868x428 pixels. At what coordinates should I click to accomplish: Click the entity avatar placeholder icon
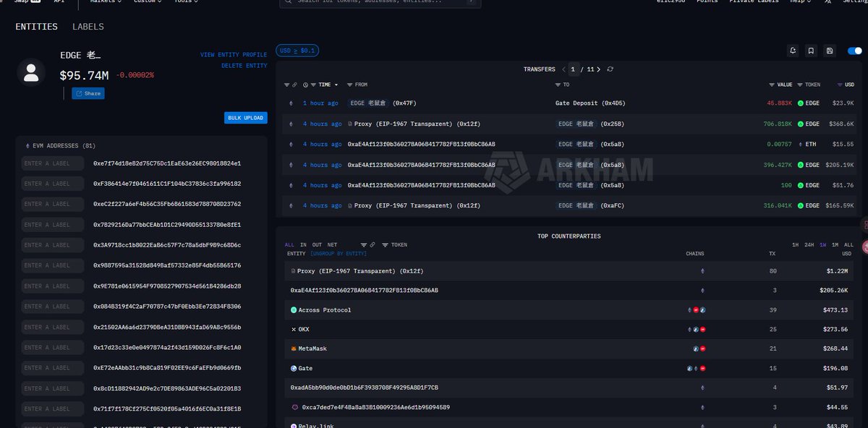(32, 71)
